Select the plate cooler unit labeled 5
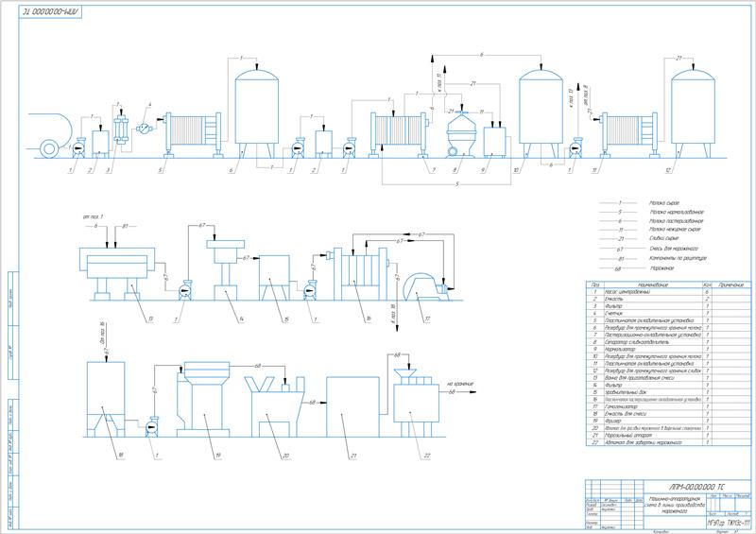This screenshot has height=534, width=756. coord(193,134)
